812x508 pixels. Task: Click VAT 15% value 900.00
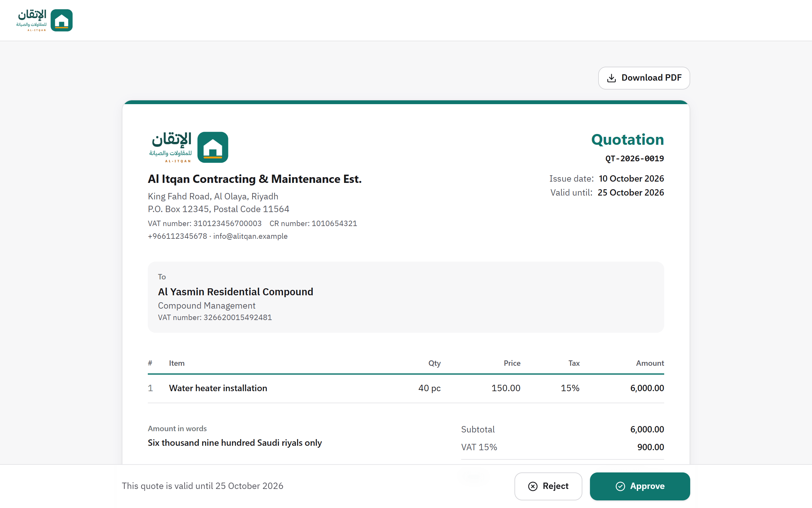[x=651, y=447]
